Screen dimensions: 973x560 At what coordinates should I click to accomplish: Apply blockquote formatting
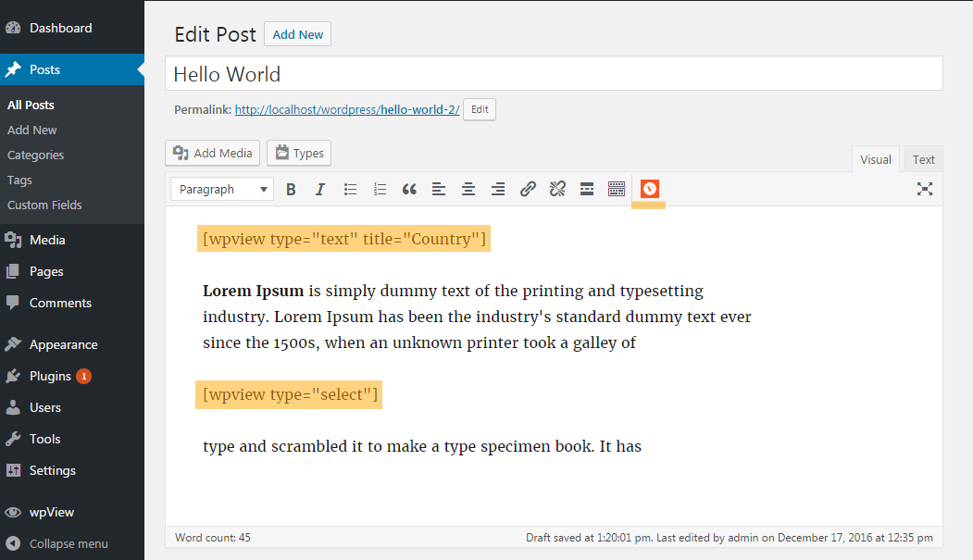pos(409,189)
